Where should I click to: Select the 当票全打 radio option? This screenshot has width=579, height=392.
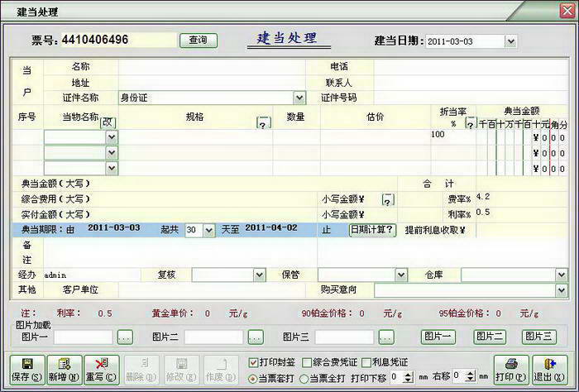(x=304, y=378)
